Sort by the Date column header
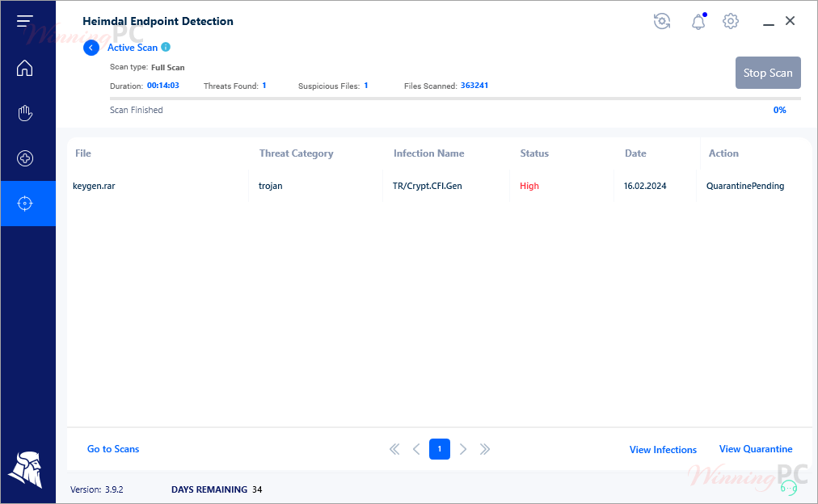Viewport: 818px width, 504px height. [635, 153]
